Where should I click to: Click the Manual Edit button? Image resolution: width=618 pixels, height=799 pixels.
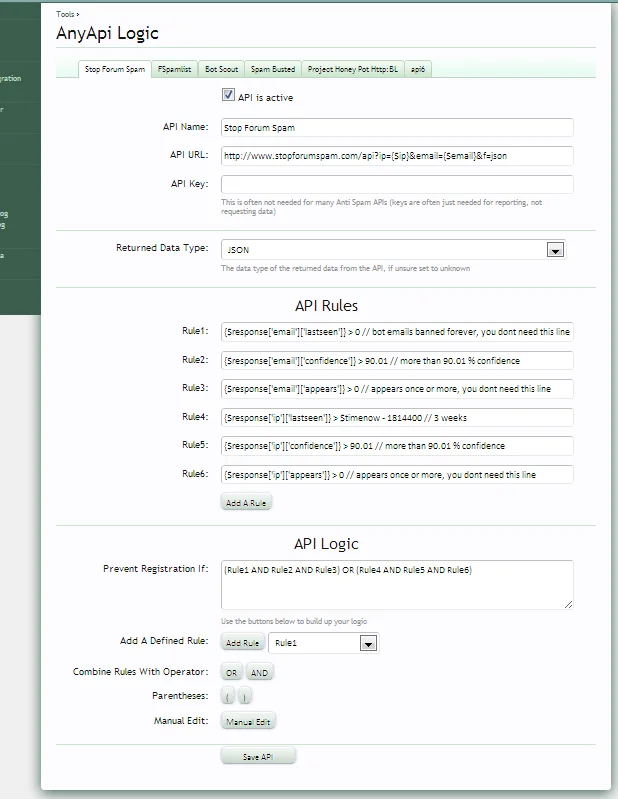[248, 722]
